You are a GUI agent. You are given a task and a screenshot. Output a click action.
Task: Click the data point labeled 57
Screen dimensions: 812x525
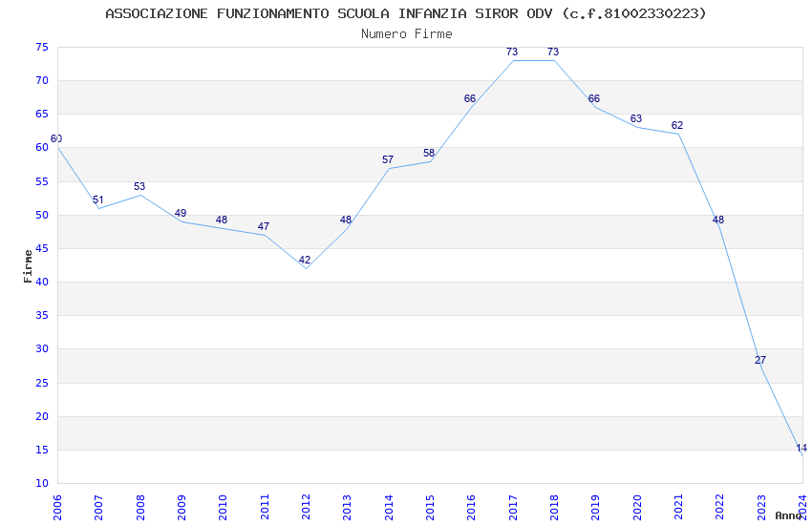point(388,160)
